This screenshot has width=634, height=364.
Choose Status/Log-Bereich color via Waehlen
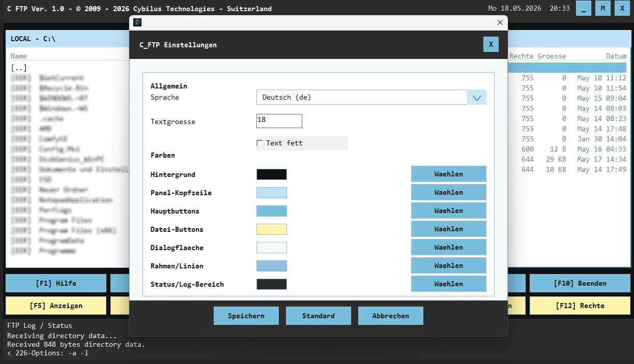pyautogui.click(x=449, y=284)
